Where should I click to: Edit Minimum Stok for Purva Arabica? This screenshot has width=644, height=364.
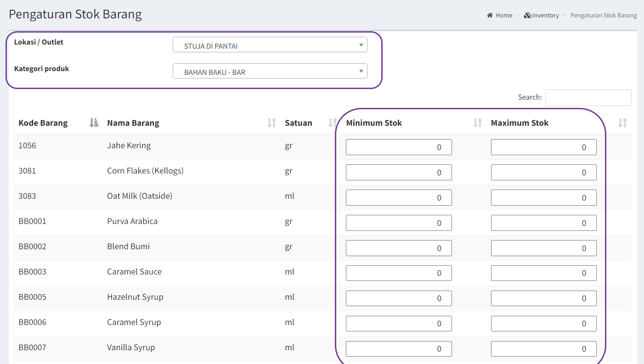coord(399,223)
